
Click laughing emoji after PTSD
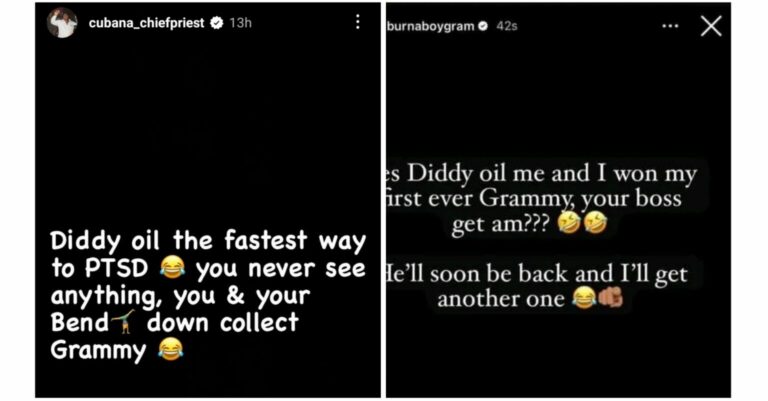(172, 268)
